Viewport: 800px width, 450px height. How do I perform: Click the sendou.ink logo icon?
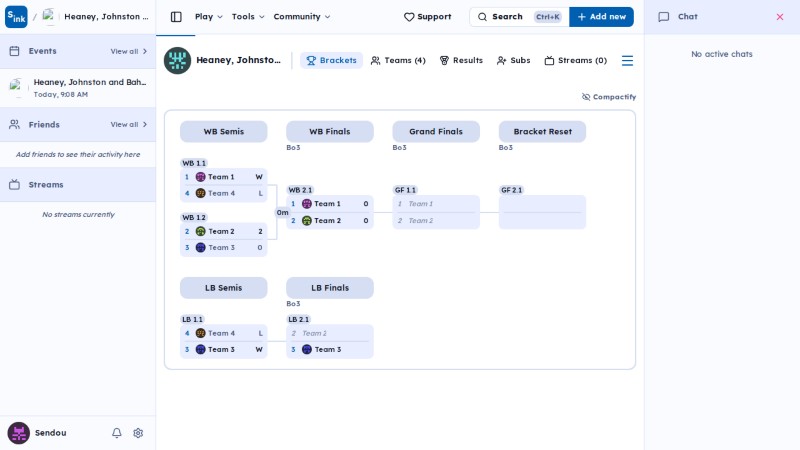point(16,17)
